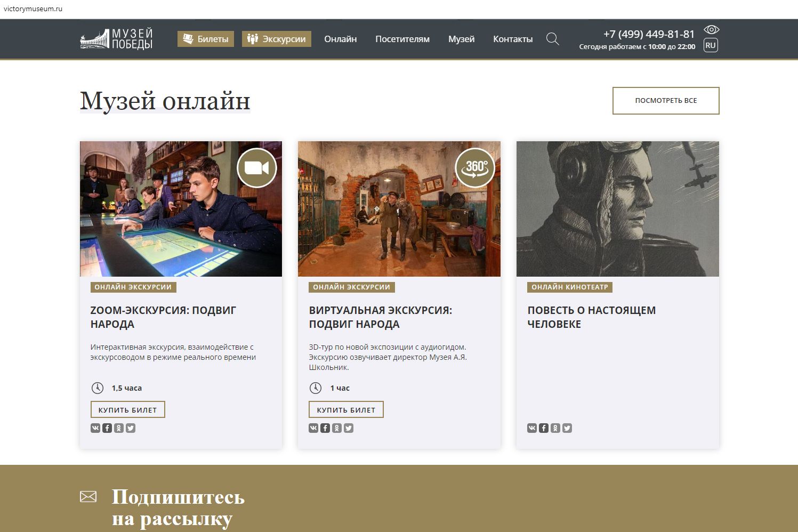Click the Музей Победы logo

[x=116, y=39]
